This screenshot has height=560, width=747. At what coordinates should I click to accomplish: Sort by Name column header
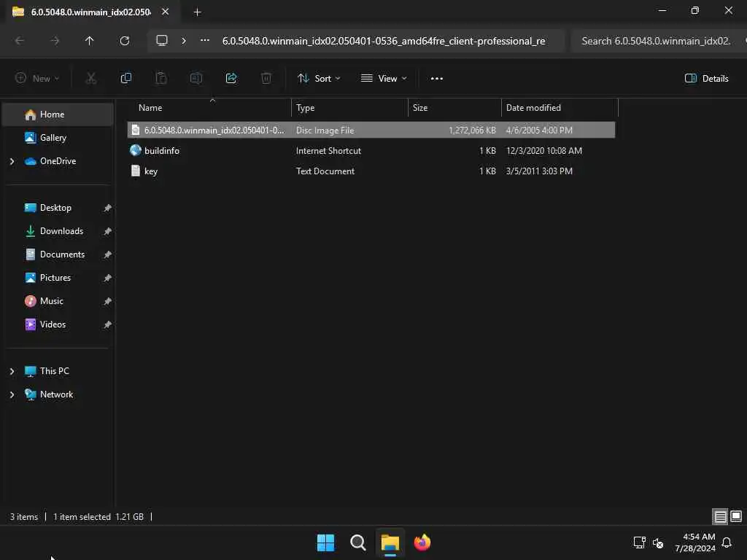[209, 108]
